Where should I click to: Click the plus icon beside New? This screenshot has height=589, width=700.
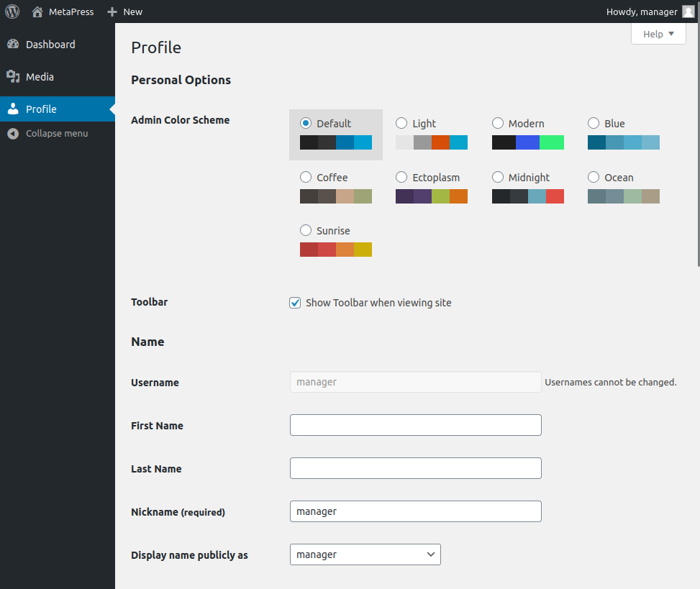(x=112, y=12)
